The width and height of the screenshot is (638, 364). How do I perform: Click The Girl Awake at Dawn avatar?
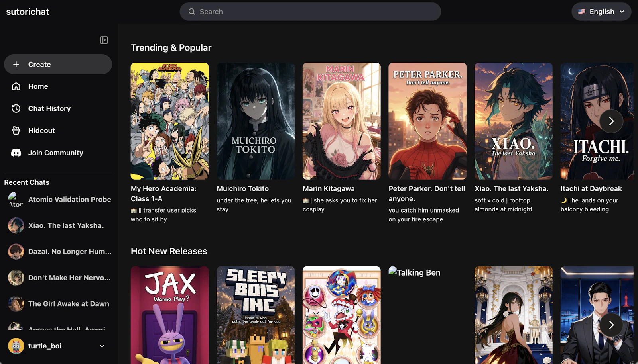coord(16,304)
